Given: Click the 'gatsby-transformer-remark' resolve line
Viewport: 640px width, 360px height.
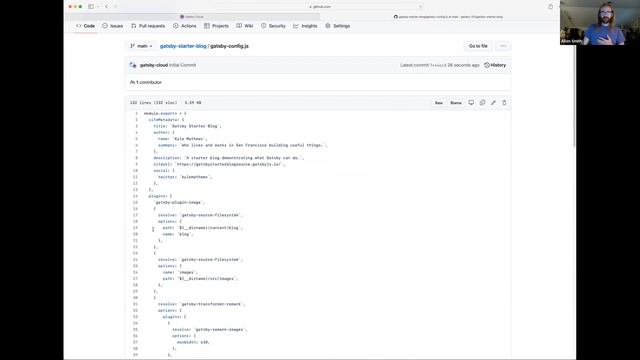Looking at the screenshot, I should tap(202, 304).
